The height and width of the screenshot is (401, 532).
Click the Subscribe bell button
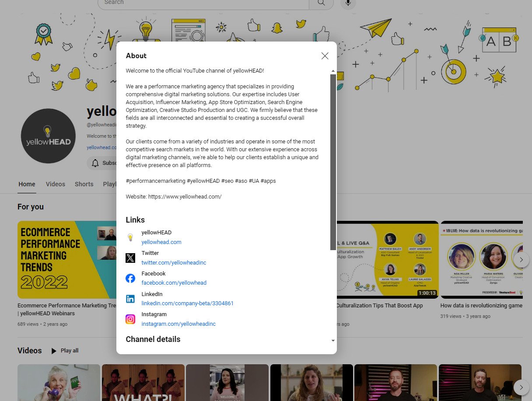point(101,163)
